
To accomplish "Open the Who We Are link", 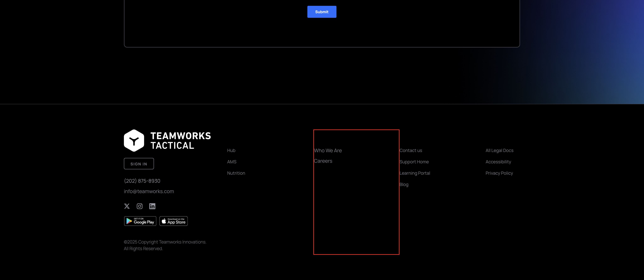I will [x=328, y=151].
